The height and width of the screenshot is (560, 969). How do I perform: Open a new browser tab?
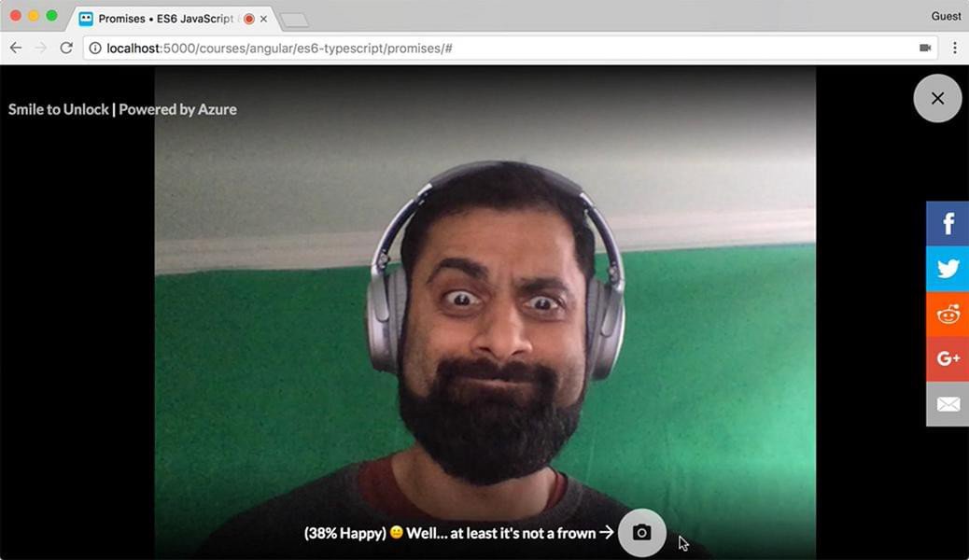295,20
